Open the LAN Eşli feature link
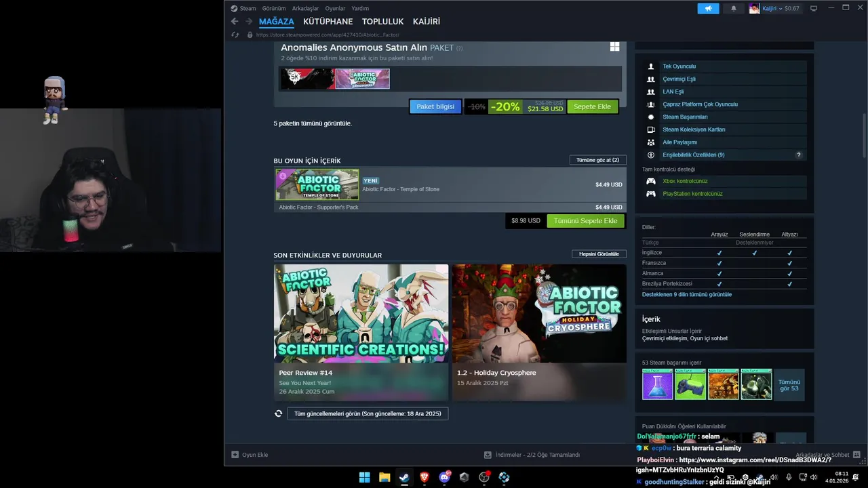868x488 pixels. click(x=673, y=91)
